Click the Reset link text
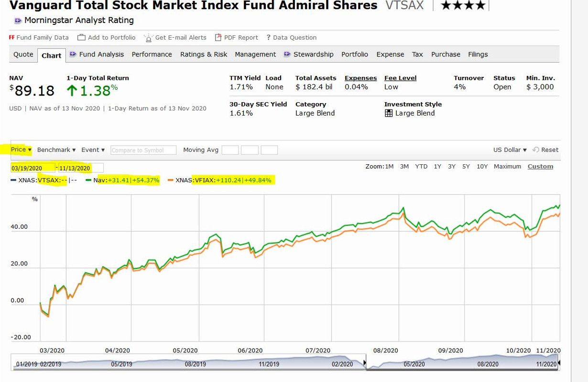The image size is (588, 382). click(x=550, y=150)
